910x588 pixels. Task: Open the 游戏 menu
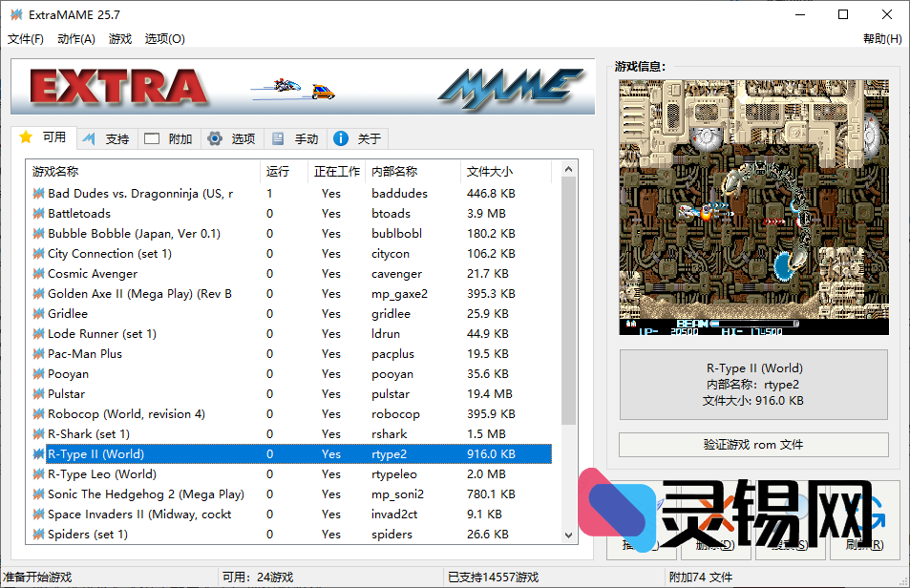119,39
